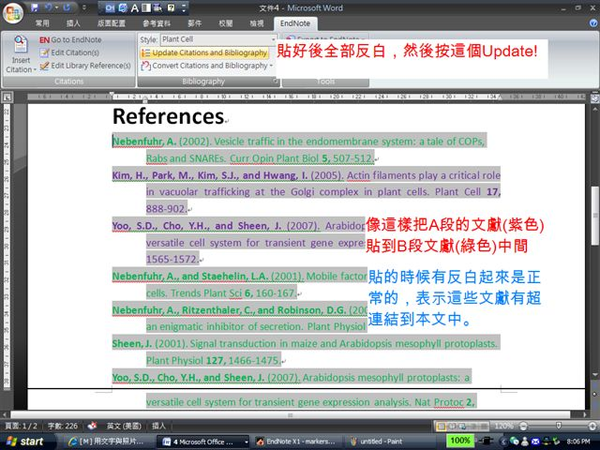Image resolution: width=600 pixels, height=450 pixels.
Task: Open the 參考資料 ribbon tab
Action: 157,23
